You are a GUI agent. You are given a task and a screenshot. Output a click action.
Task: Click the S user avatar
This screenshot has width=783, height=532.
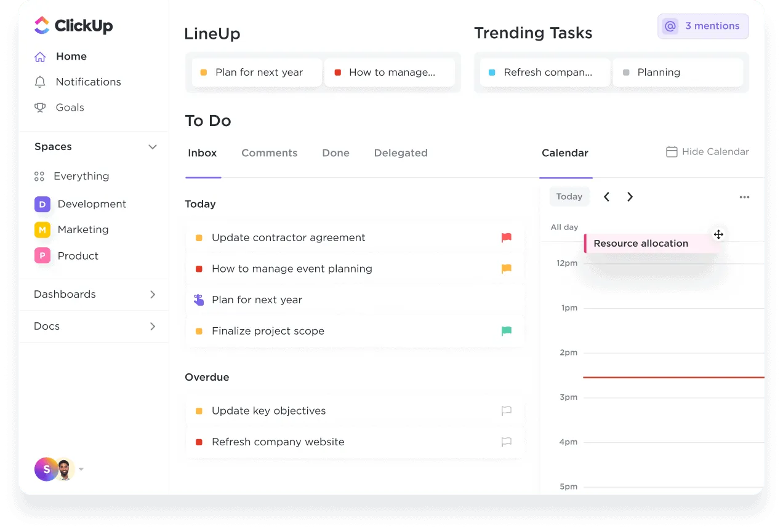tap(46, 469)
